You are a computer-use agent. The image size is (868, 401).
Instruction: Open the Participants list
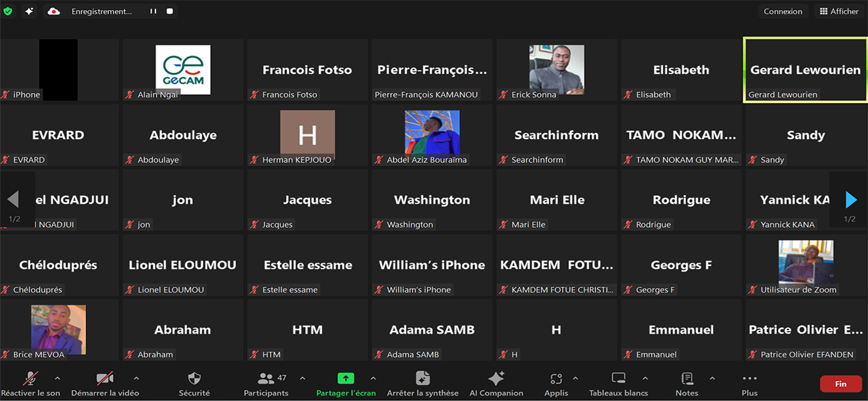[266, 383]
